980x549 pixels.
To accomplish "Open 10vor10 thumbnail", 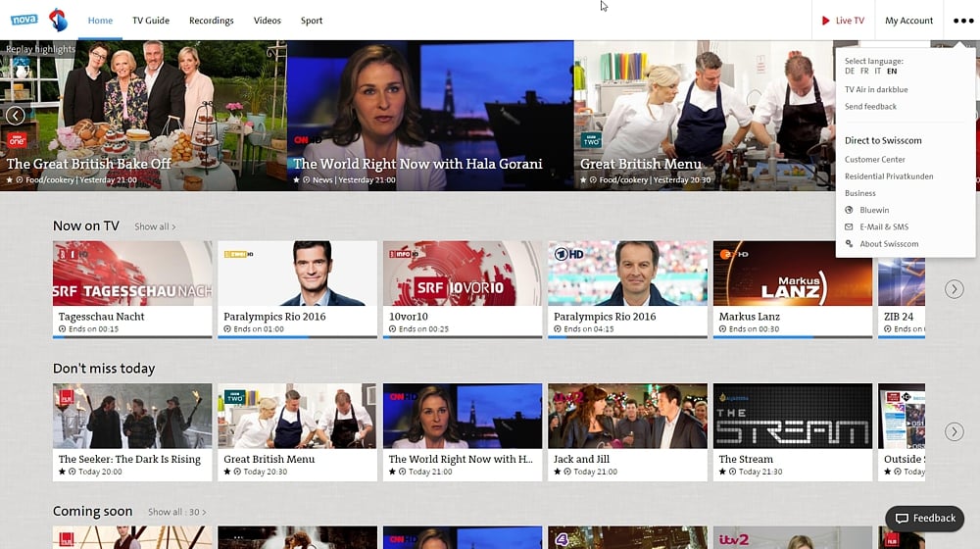I will pyautogui.click(x=463, y=274).
